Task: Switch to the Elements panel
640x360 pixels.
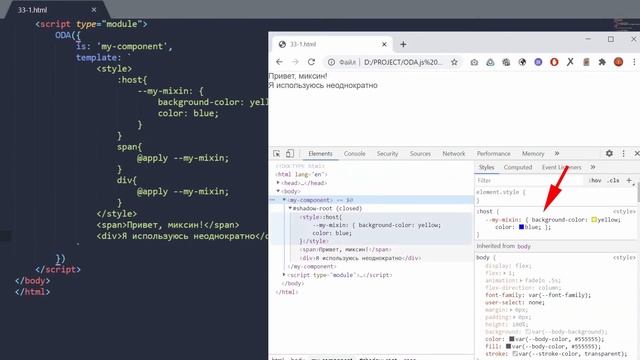Action: [x=320, y=153]
